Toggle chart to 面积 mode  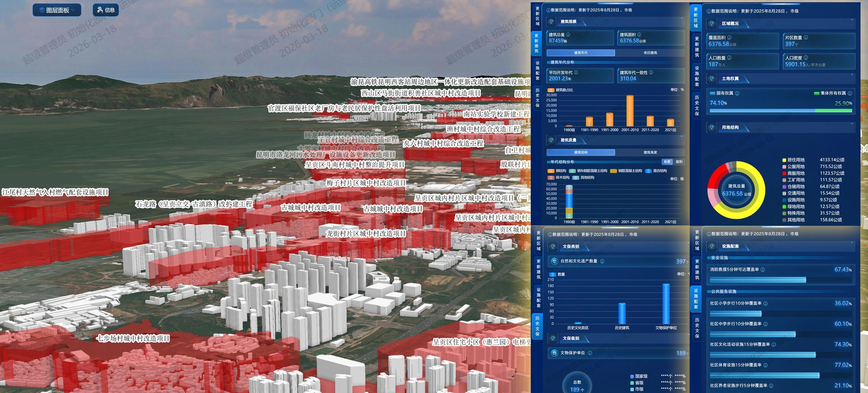[x=679, y=162]
